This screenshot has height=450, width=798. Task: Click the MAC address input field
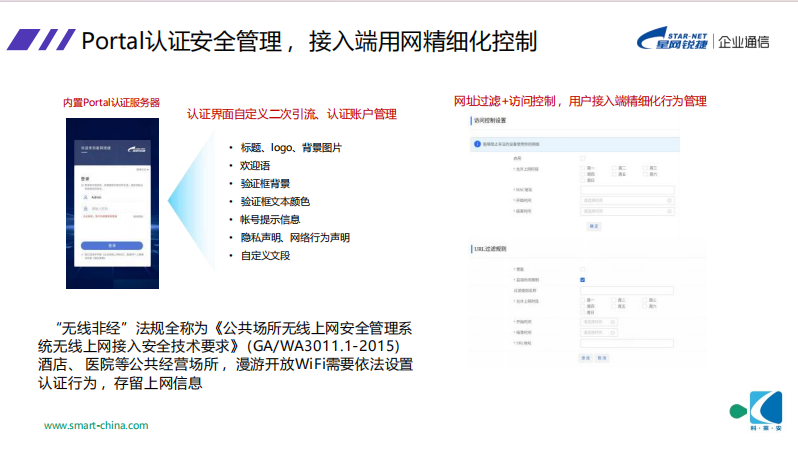click(x=628, y=190)
